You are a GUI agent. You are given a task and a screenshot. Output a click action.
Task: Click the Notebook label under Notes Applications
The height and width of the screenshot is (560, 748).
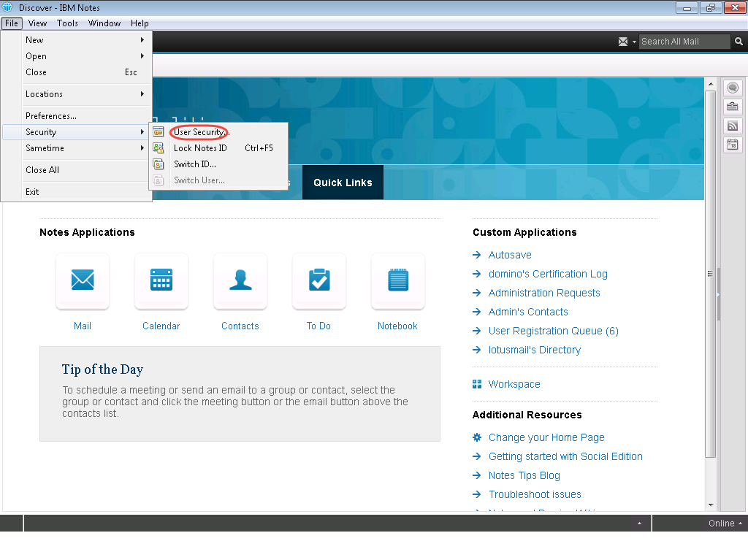pos(398,326)
